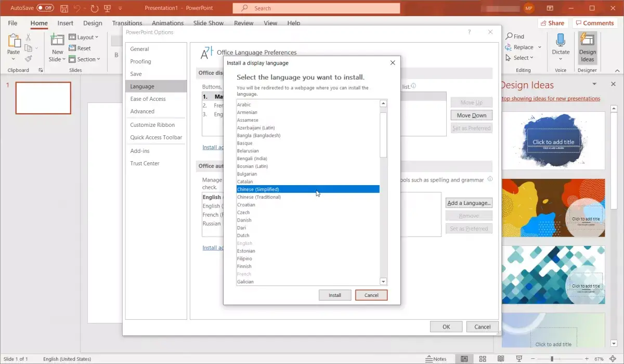The height and width of the screenshot is (364, 624).
Task: Choose the blue watercolor design idea
Action: tap(553, 140)
